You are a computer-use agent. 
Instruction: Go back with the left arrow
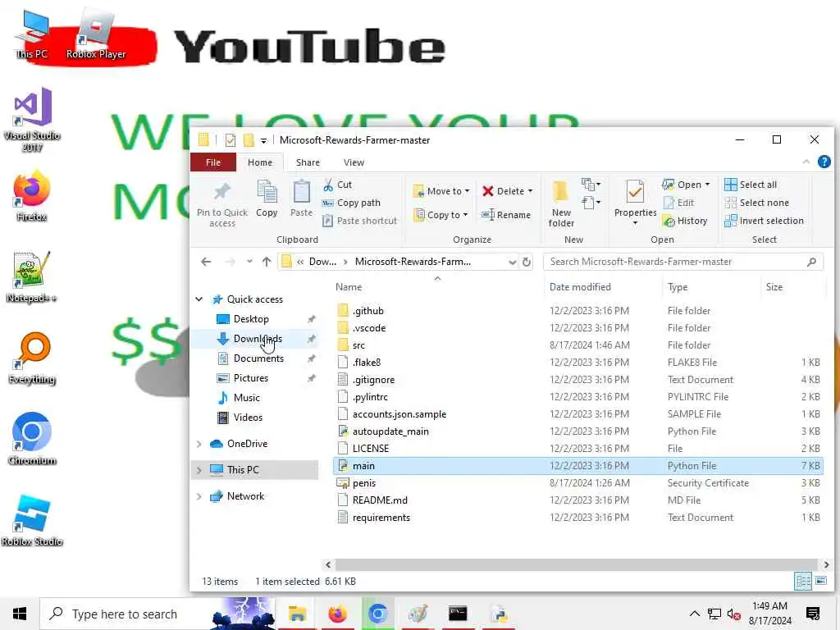pos(206,262)
